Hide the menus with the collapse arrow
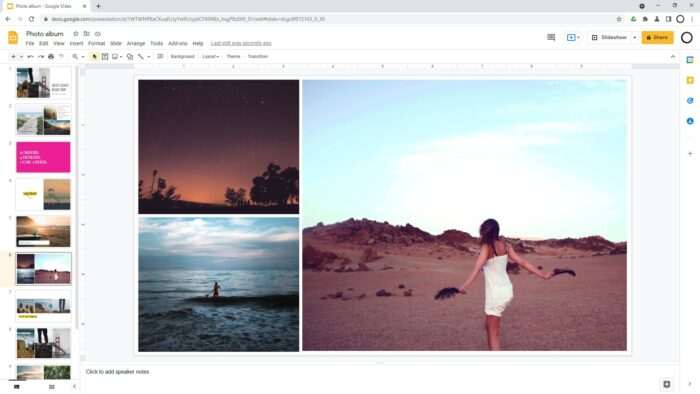This screenshot has width=700, height=394. [673, 57]
